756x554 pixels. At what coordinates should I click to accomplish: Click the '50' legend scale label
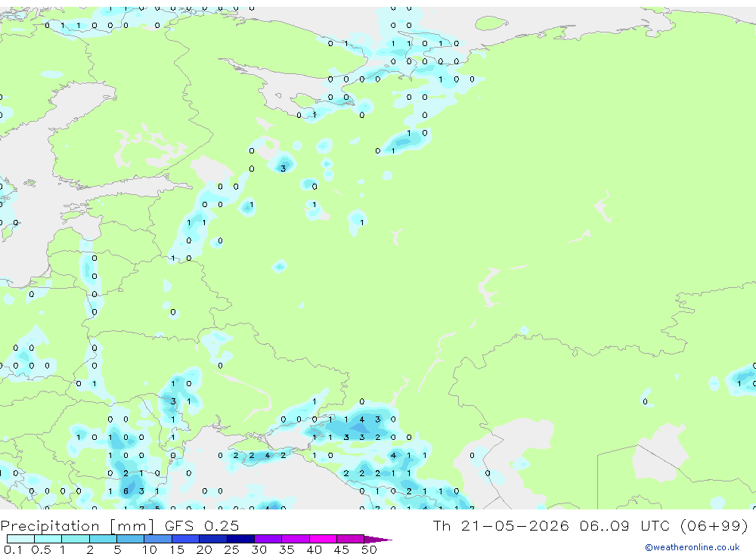pyautogui.click(x=369, y=549)
